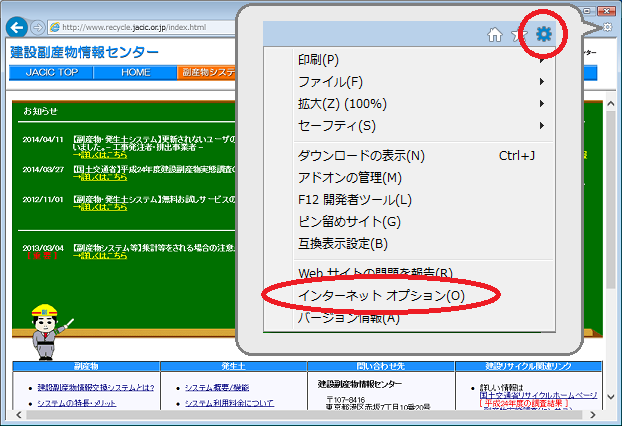Screen dimensions: 622x426
Task: Select 互換表示設定(B) menu entry
Action: coord(424,244)
